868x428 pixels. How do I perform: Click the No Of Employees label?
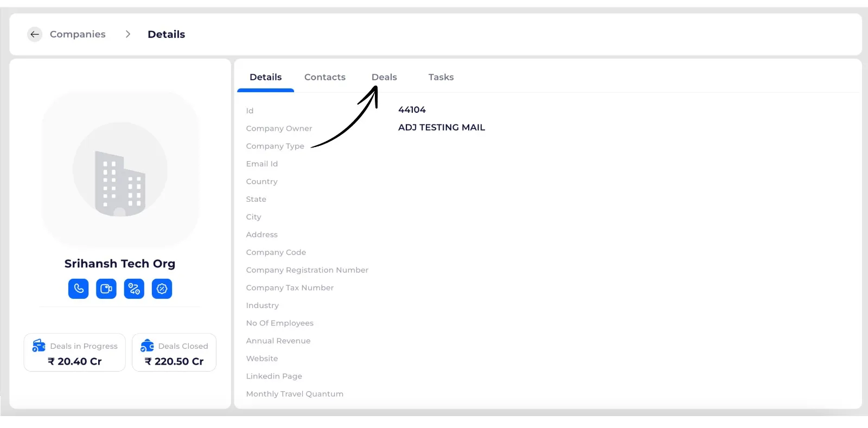pyautogui.click(x=279, y=323)
